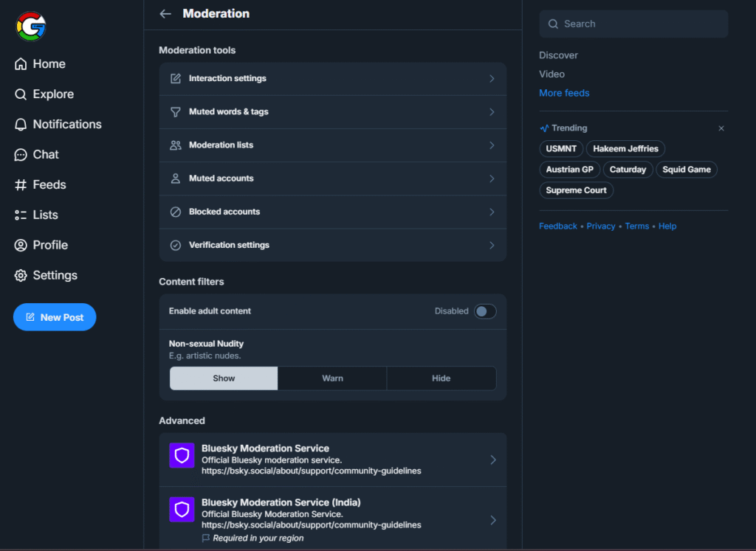Click the Bluesky Moderation Service (India) title
Image resolution: width=756 pixels, height=551 pixels.
pyautogui.click(x=281, y=502)
